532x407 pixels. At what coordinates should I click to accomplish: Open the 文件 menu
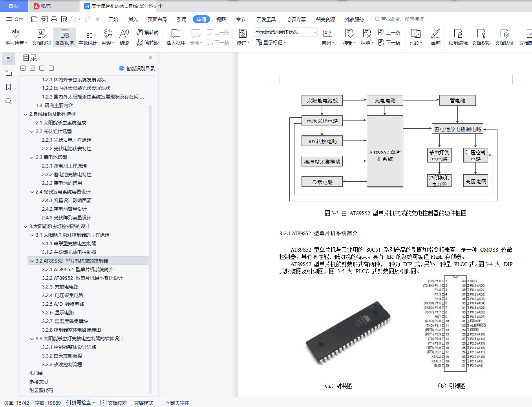click(x=15, y=19)
